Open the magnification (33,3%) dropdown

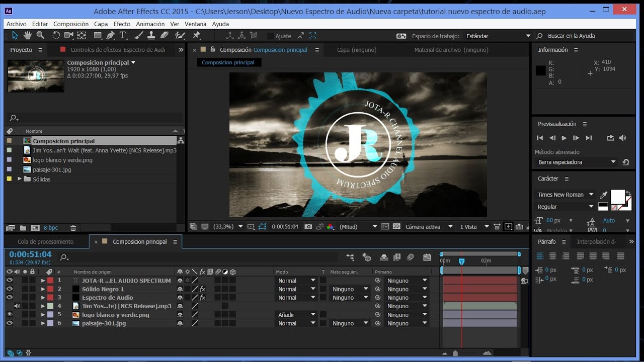(228, 227)
